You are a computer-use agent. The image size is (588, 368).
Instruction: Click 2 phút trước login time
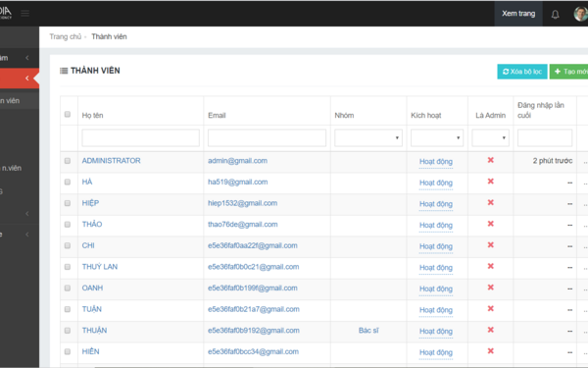click(x=553, y=161)
